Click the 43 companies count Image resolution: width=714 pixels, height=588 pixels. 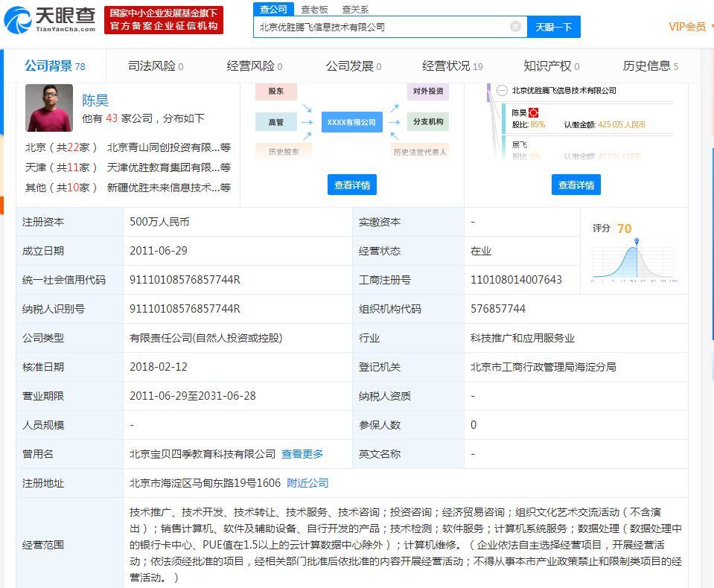point(112,118)
